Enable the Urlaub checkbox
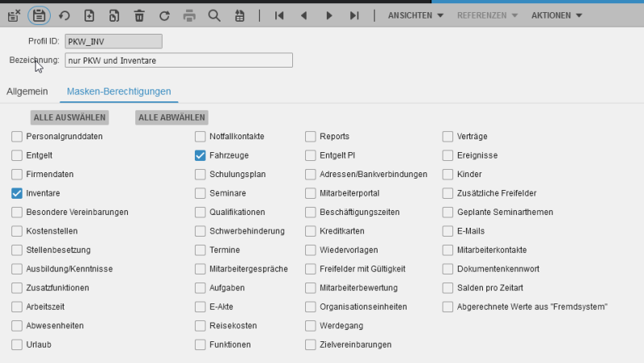 click(x=17, y=344)
